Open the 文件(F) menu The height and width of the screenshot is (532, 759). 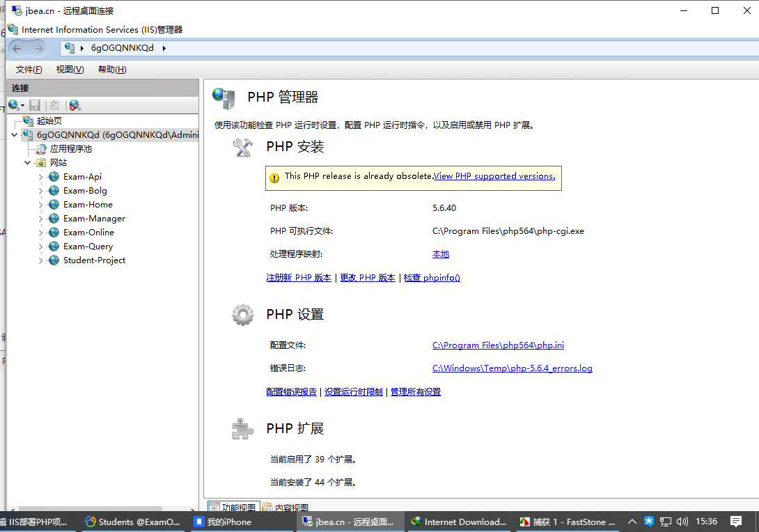coord(29,69)
